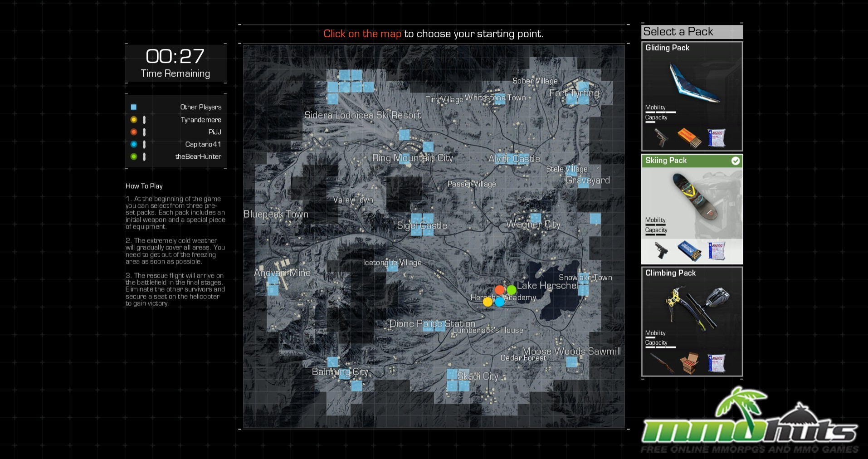Click the green theBearHunter marker on map

pyautogui.click(x=511, y=289)
